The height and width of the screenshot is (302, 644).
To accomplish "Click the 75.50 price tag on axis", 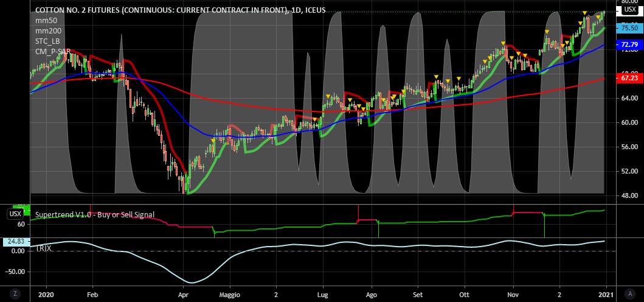I will [x=628, y=28].
